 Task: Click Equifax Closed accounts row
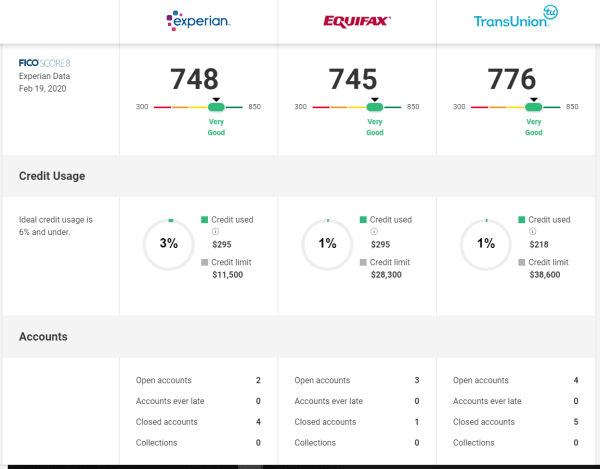click(357, 422)
